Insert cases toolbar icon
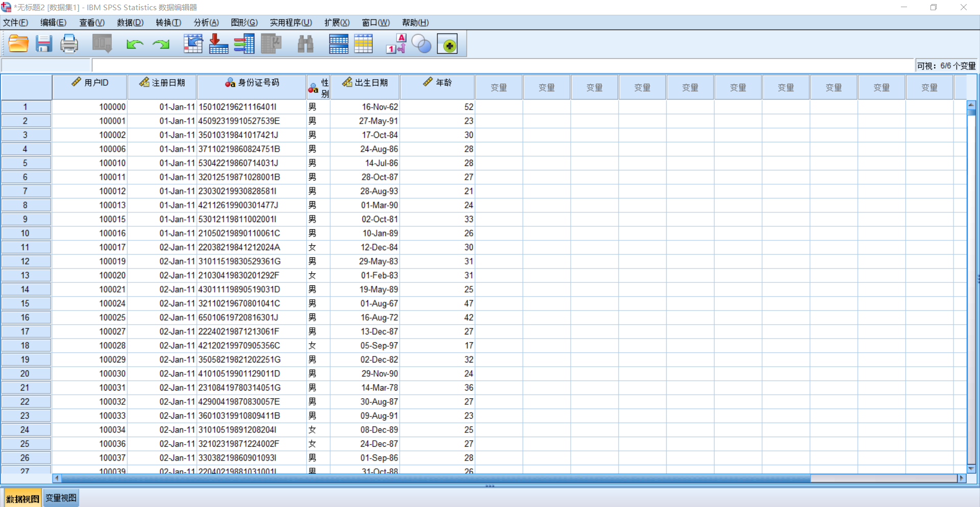The width and height of the screenshot is (980, 507). (338, 44)
